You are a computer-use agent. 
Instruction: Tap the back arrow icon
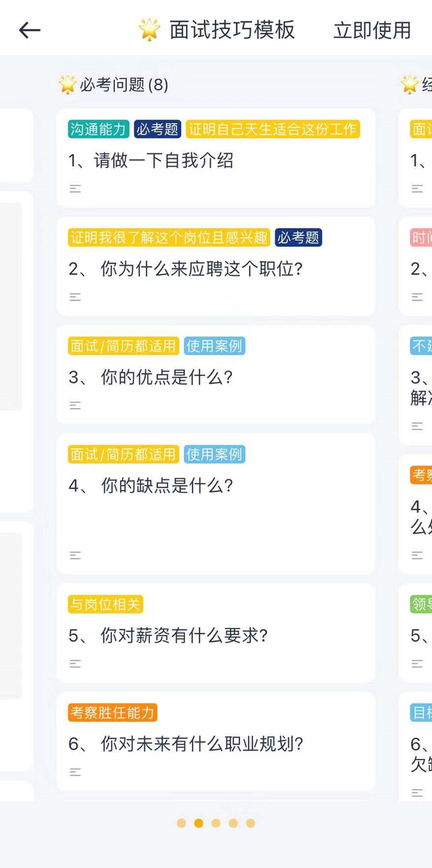pos(29,30)
